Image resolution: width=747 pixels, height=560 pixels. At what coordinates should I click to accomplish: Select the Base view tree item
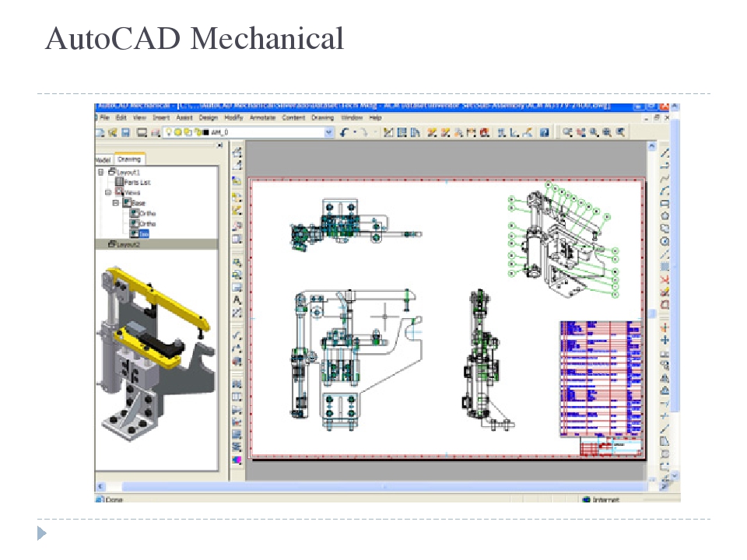click(139, 203)
